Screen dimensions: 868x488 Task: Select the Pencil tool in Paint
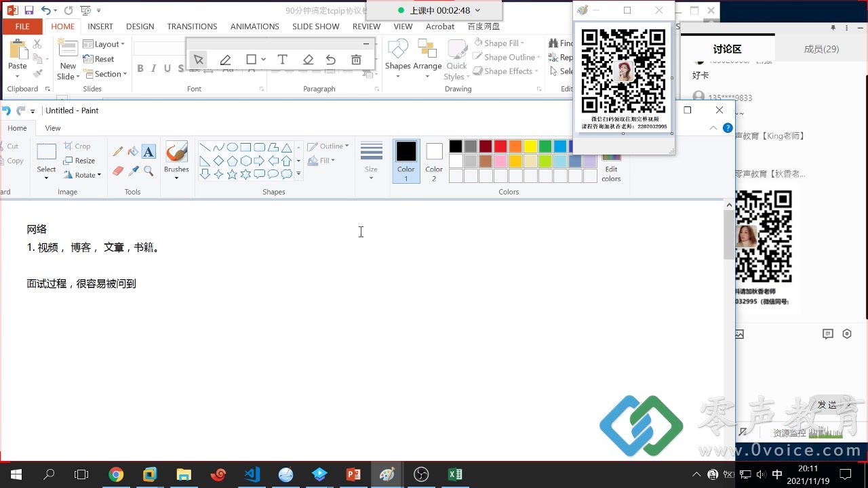[118, 151]
